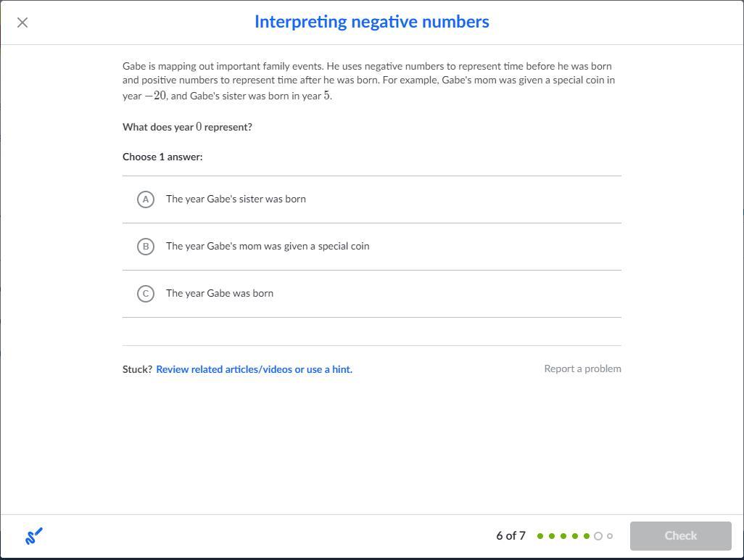Click the Report a problem link
Image resolution: width=744 pixels, height=560 pixels.
pyautogui.click(x=582, y=368)
